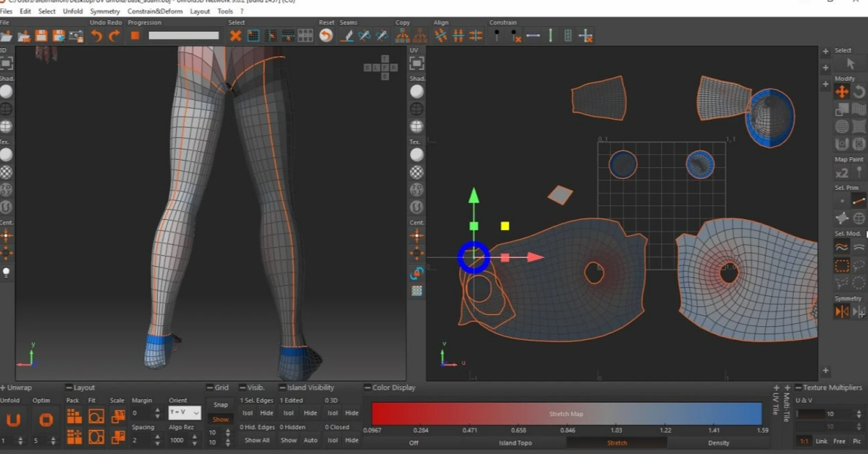This screenshot has width=868, height=454.
Task: Click the first Align icon
Action: (x=440, y=36)
